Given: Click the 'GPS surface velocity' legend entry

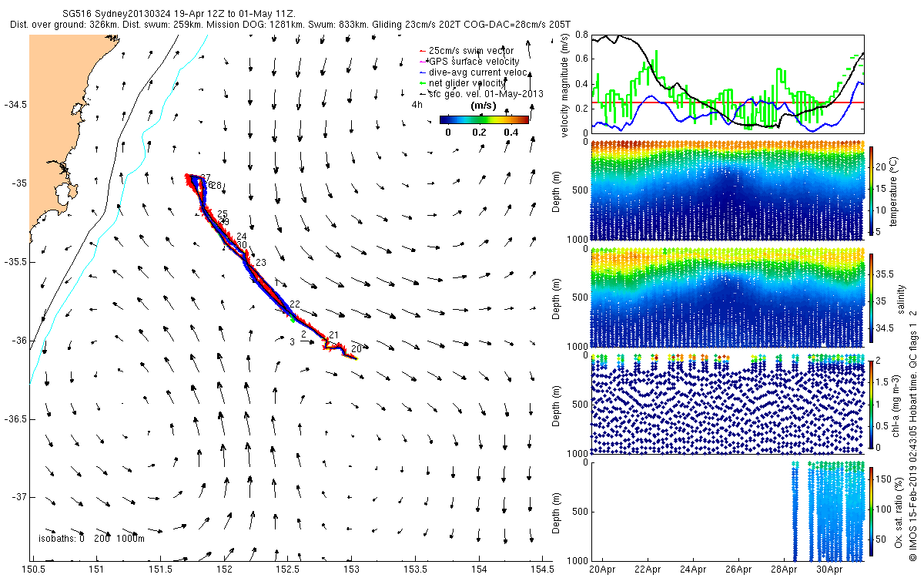Looking at the screenshot, I should [x=468, y=62].
